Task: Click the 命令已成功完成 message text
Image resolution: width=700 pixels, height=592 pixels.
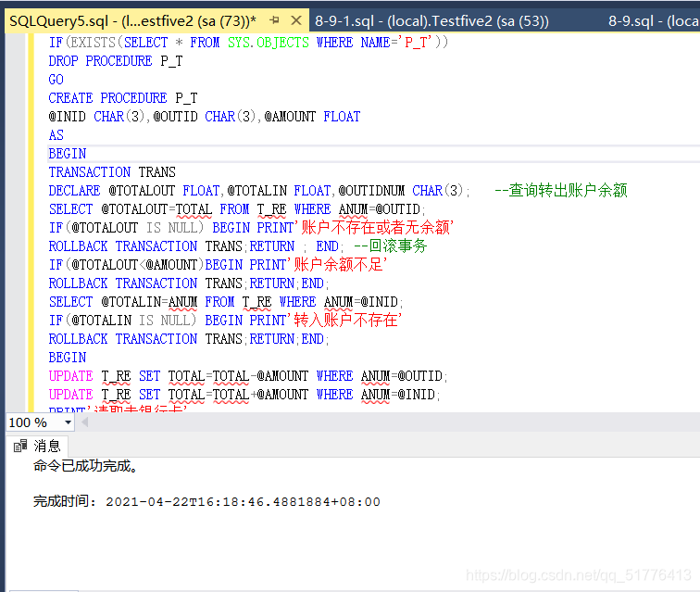Action: (85, 466)
